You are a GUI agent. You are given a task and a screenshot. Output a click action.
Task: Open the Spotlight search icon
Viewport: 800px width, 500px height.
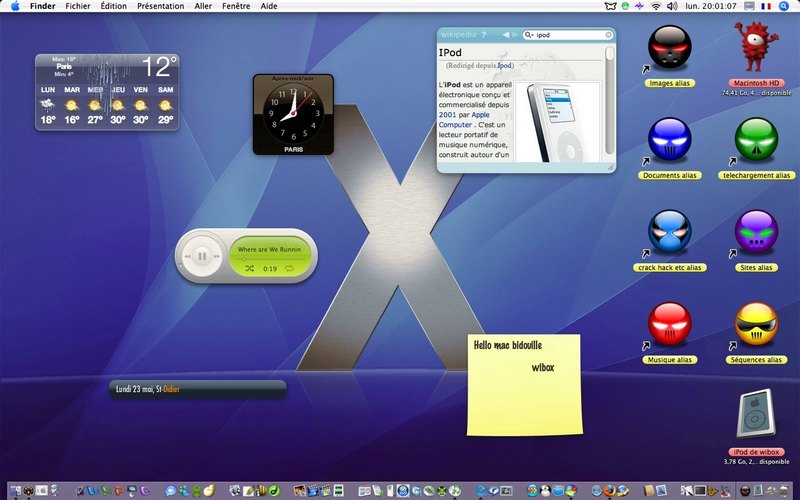coord(784,6)
